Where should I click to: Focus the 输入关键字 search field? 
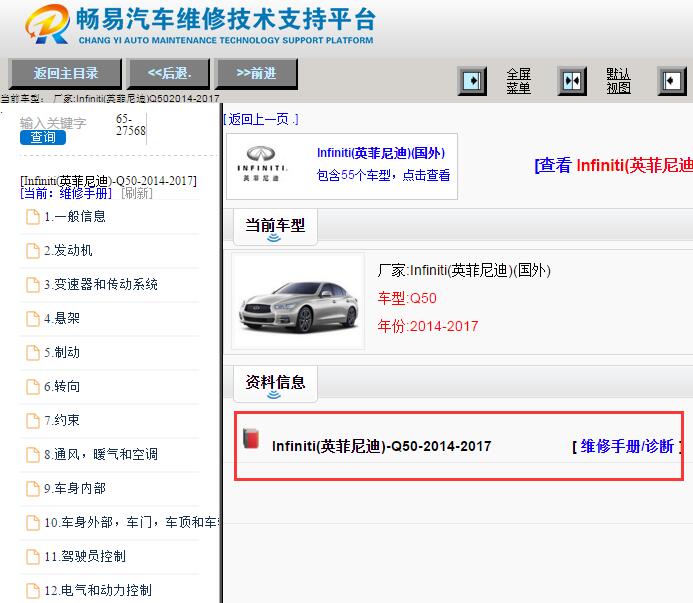(53, 123)
